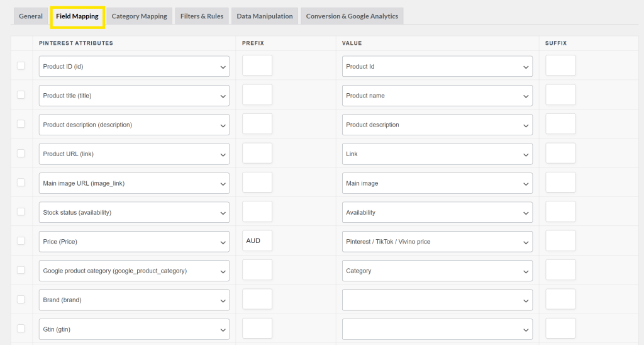Open the Category value dropdown
The width and height of the screenshot is (644, 345).
tap(437, 271)
